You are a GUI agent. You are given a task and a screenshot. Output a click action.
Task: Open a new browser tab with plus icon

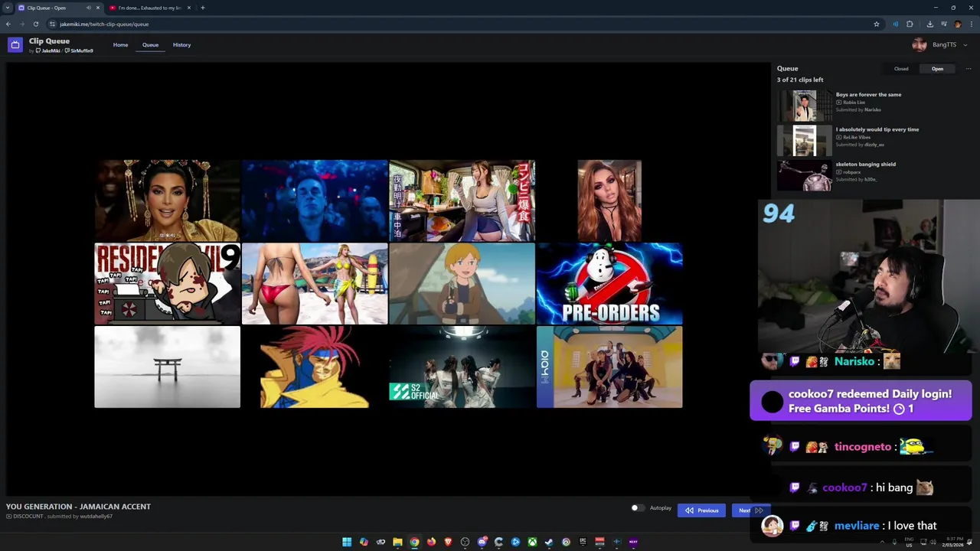203,8
